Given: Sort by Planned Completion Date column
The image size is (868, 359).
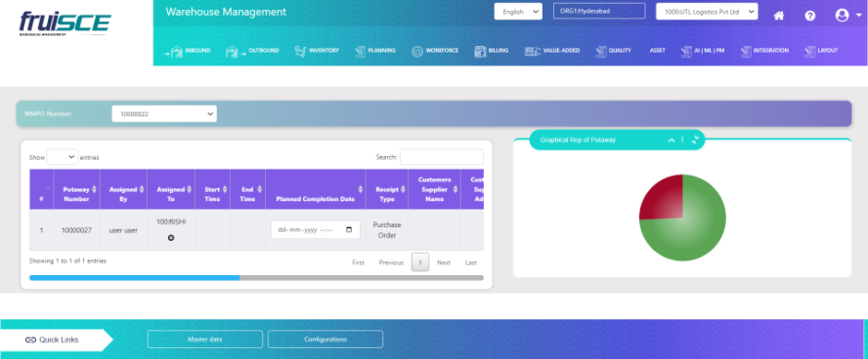Looking at the screenshot, I should (316, 189).
